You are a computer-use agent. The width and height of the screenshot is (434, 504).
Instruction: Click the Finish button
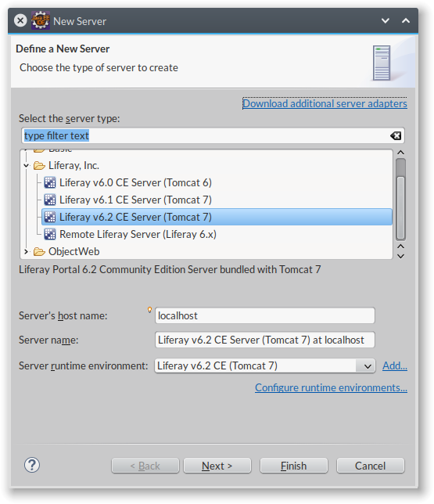[x=294, y=466]
